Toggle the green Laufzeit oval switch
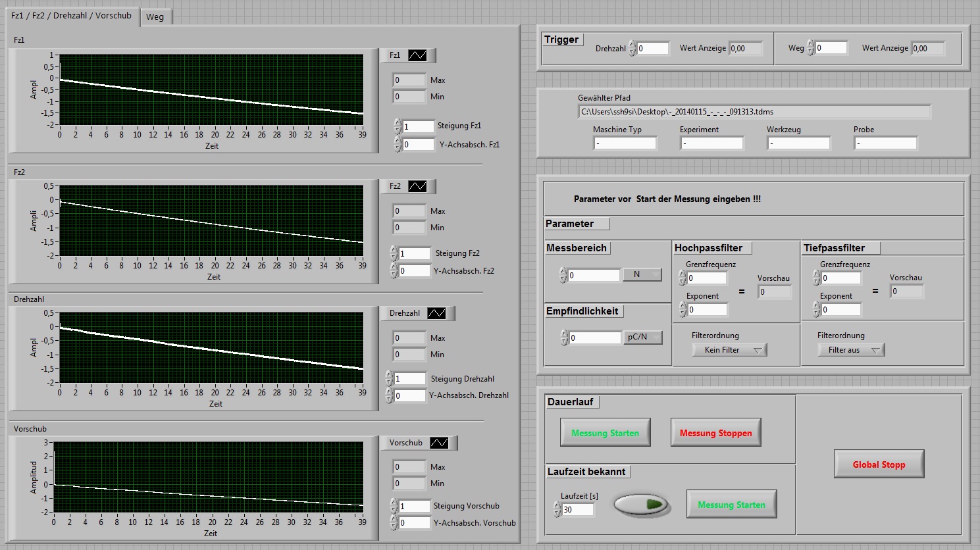 click(642, 505)
